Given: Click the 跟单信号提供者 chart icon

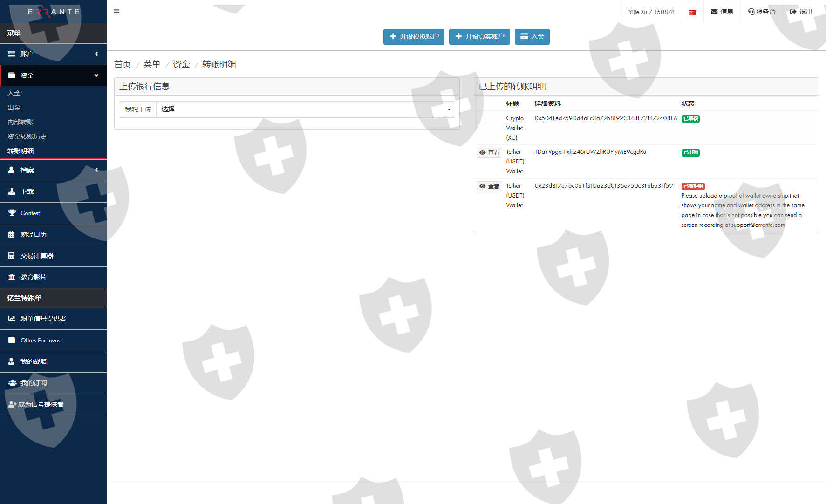Looking at the screenshot, I should [12, 319].
